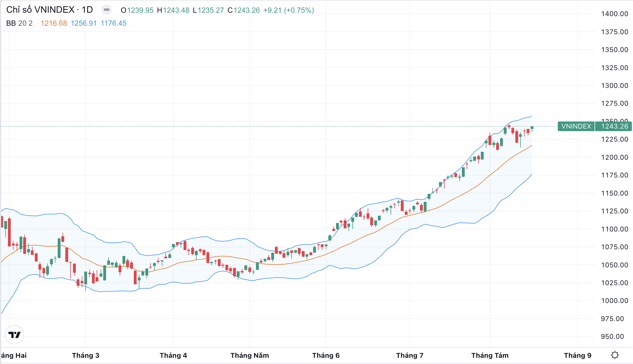Click the low value L1235.27
The width and height of the screenshot is (633, 364).
tap(208, 10)
